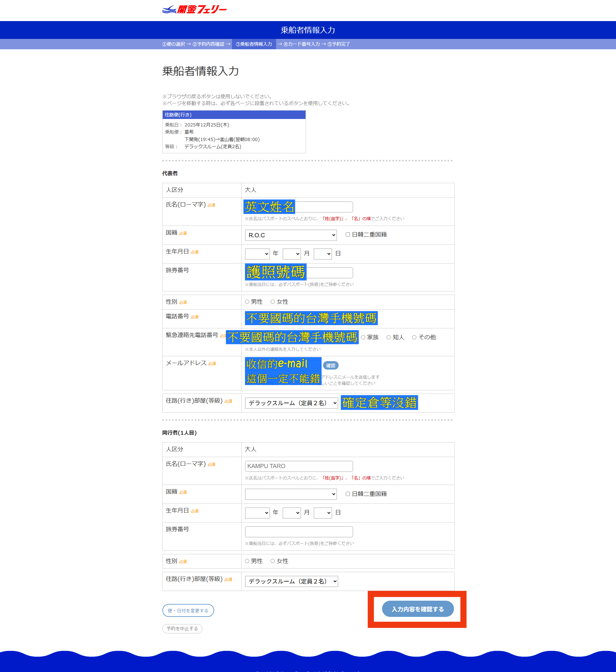
Task: Open companion's birth month dropdown
Action: coord(291,513)
